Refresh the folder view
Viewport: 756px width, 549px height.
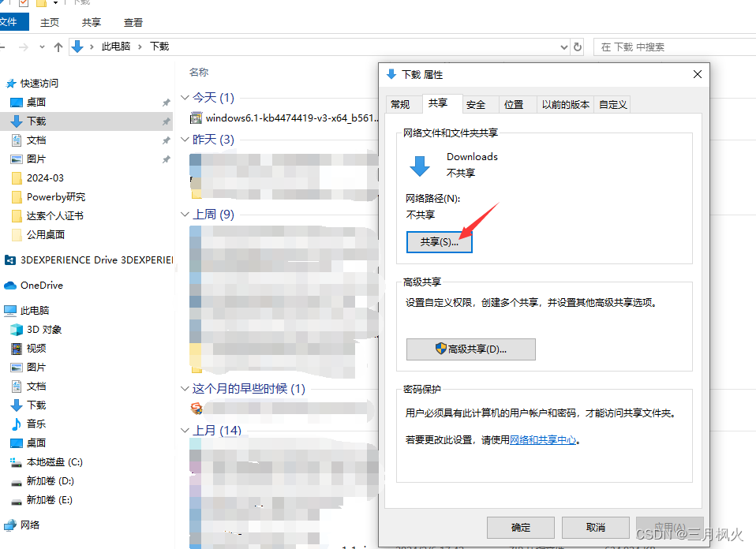tap(575, 47)
